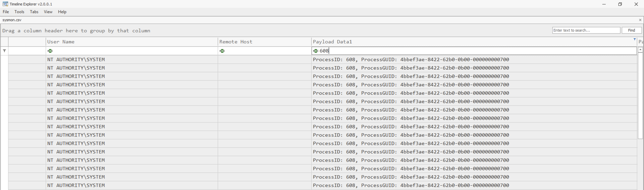Open the Tabs menu
Screen dimensions: 644x190
pyautogui.click(x=34, y=12)
